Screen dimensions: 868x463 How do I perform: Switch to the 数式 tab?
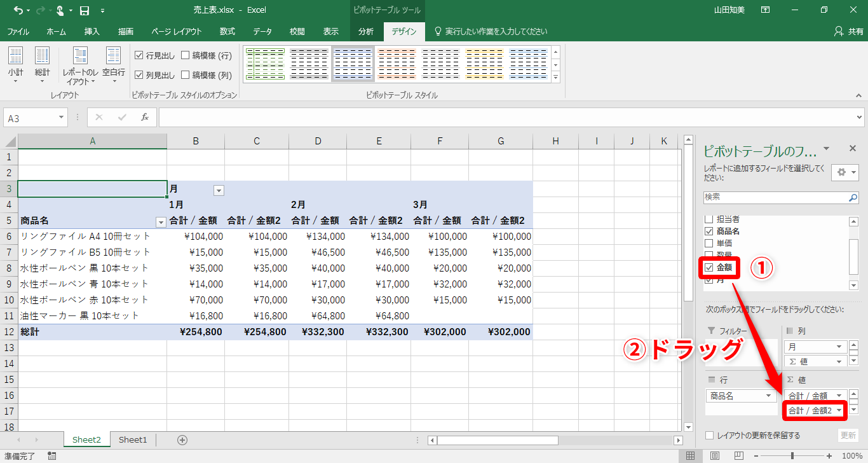(227, 31)
